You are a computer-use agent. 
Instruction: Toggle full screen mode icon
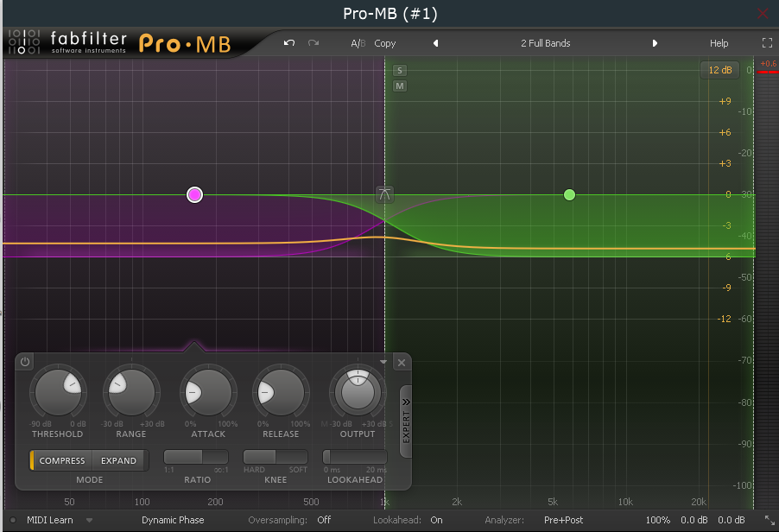click(767, 43)
